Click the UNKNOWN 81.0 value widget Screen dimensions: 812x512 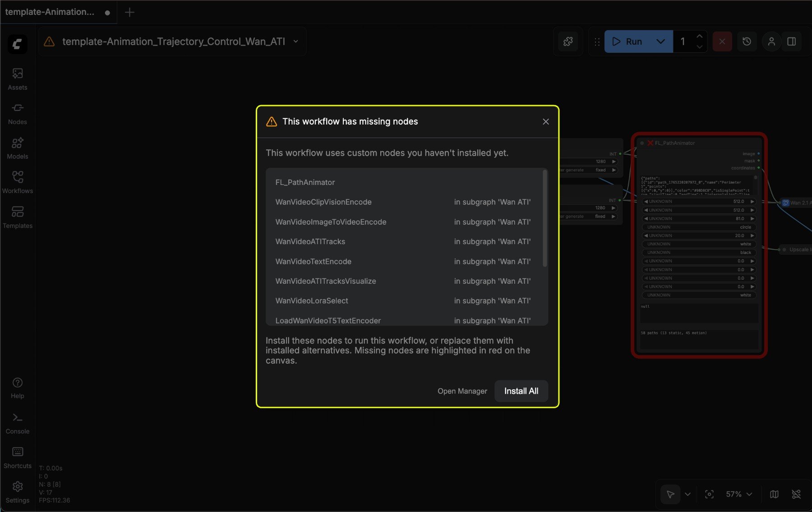click(699, 218)
